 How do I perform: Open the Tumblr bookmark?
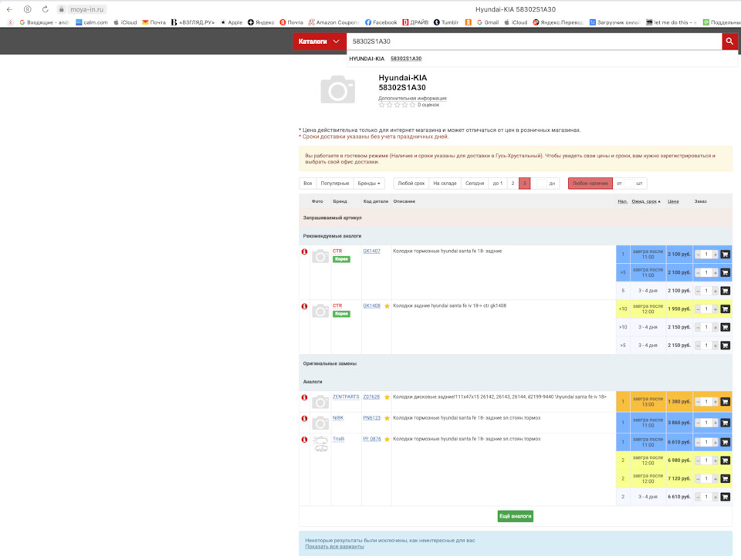click(446, 22)
